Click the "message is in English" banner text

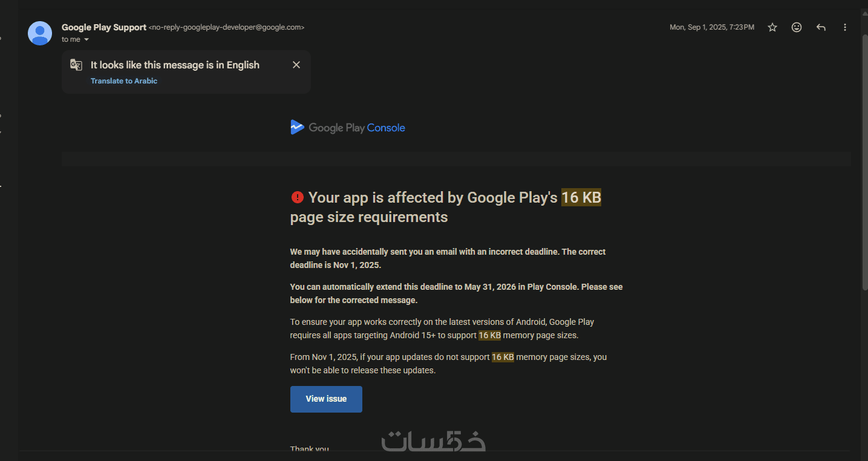click(x=175, y=65)
